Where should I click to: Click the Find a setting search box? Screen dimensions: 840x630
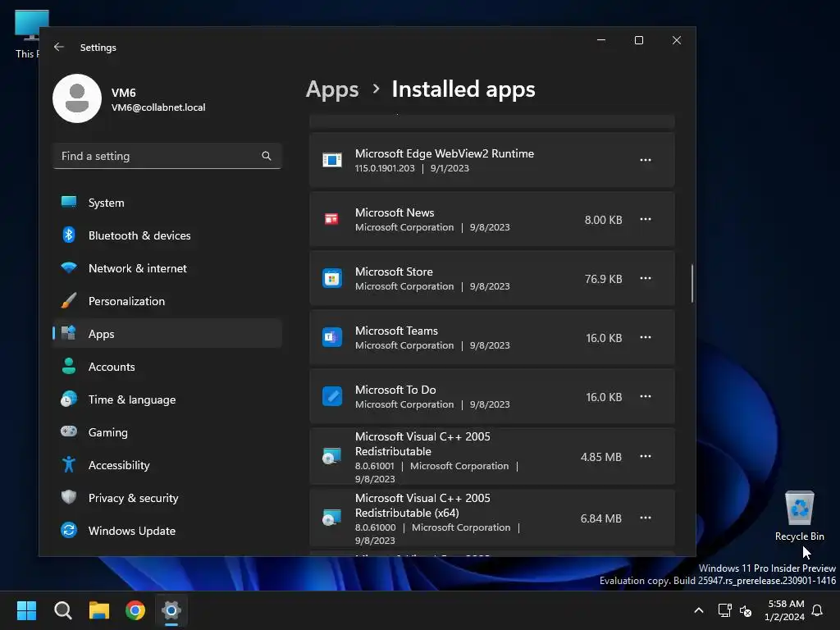(x=167, y=156)
